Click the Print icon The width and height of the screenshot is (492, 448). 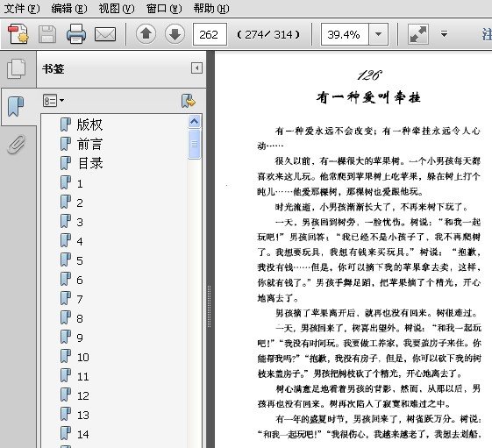tap(76, 34)
